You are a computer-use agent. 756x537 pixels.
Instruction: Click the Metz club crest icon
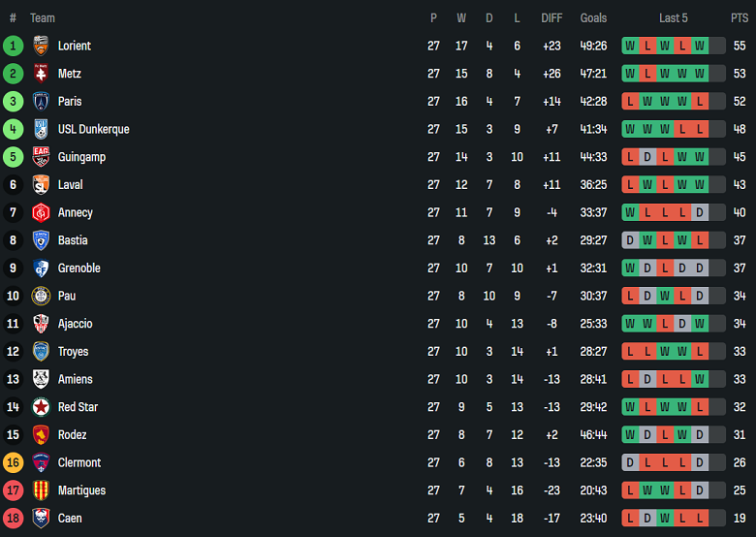click(x=41, y=74)
